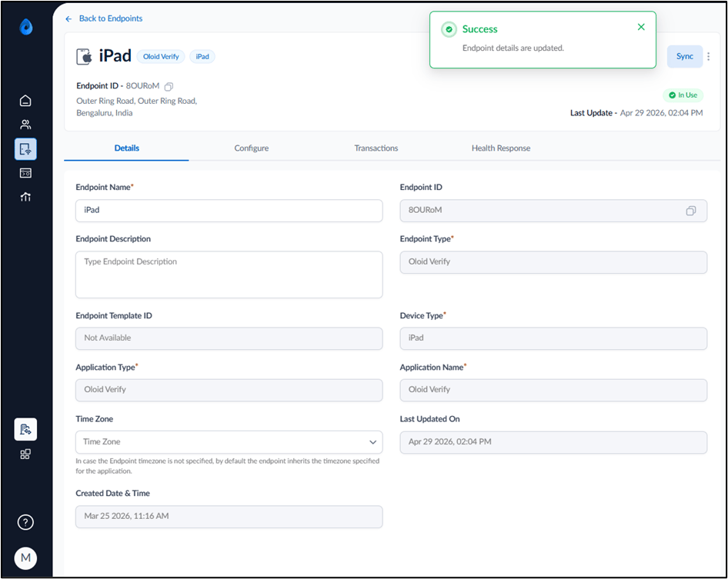
Task: Click the 'Outer Ring Road' address text
Action: point(136,107)
